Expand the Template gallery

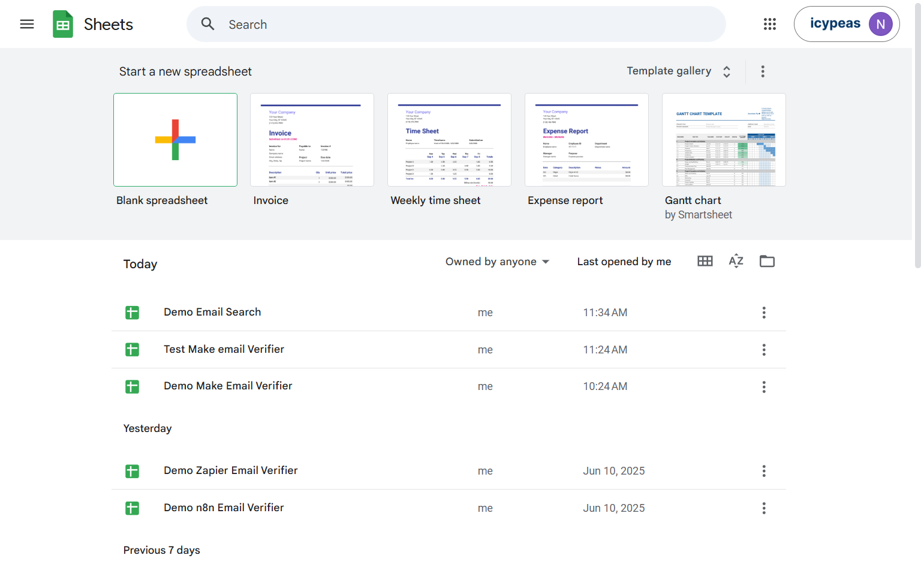click(679, 71)
